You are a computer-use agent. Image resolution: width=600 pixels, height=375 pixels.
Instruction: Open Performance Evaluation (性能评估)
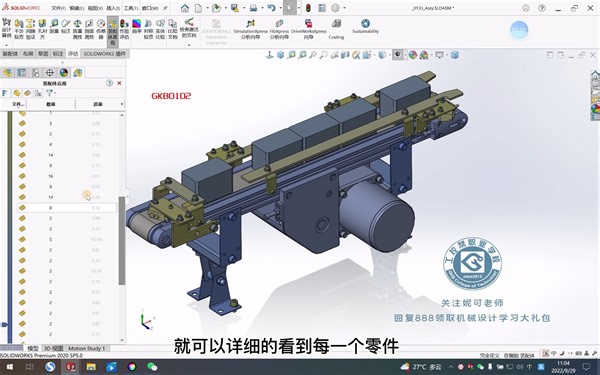(124, 29)
